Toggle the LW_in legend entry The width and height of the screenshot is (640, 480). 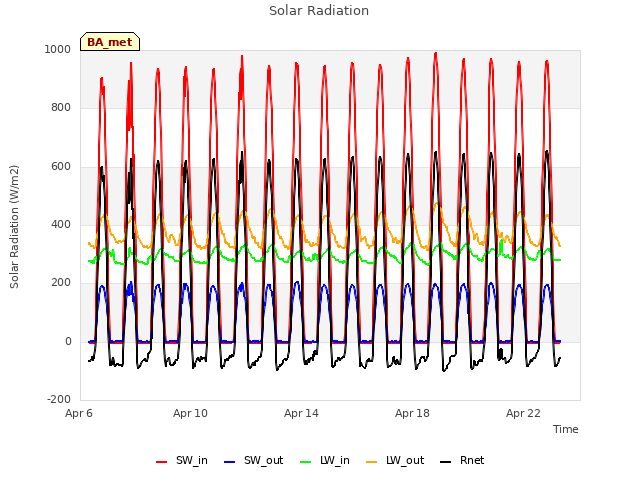point(325,460)
